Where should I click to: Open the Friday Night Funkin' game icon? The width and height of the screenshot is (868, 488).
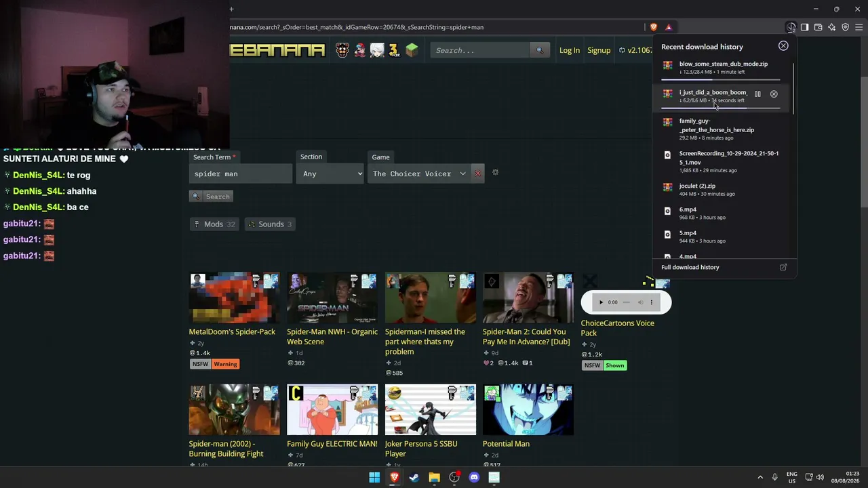tap(360, 50)
